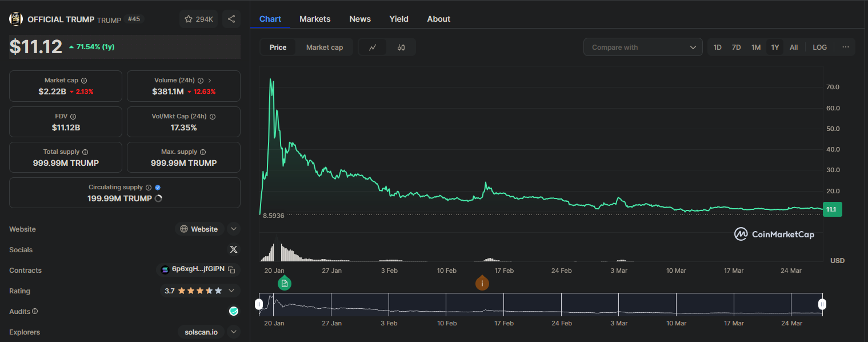
Task: Click the Max. supply 999.99M TRUMP value
Action: click(x=183, y=163)
